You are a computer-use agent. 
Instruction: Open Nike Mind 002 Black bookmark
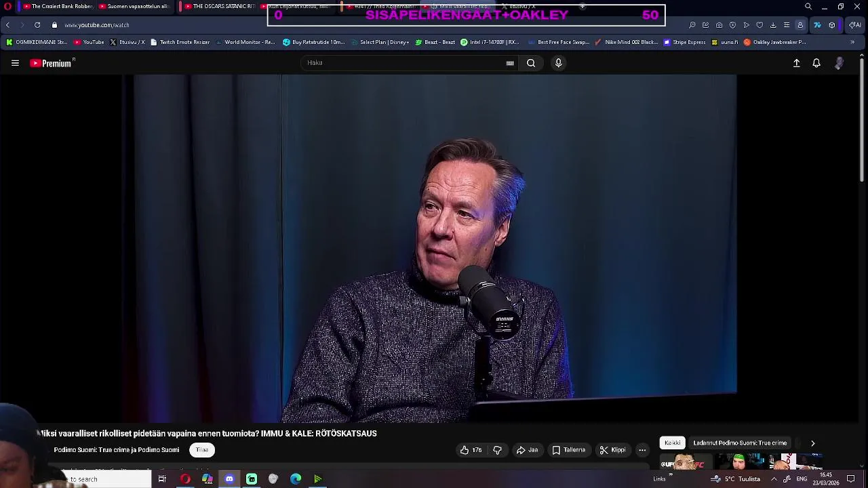(x=627, y=42)
